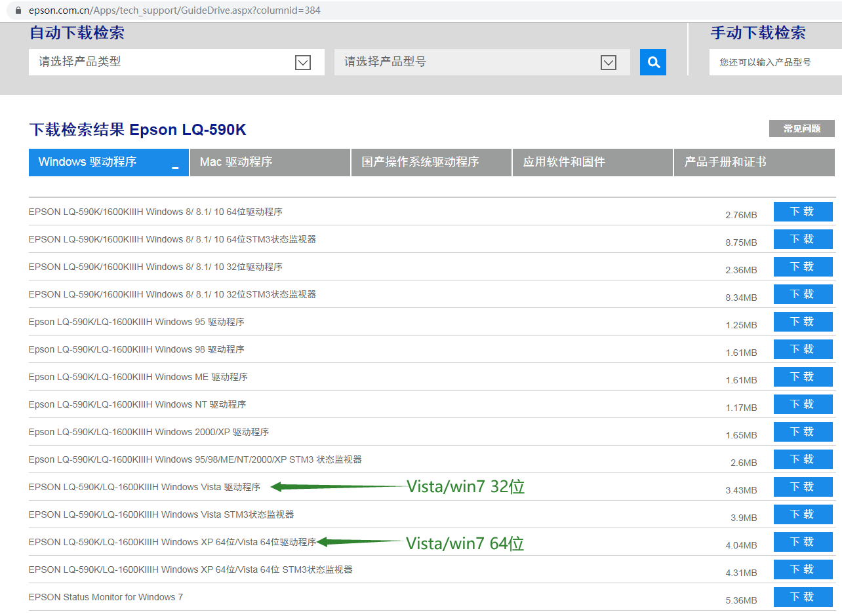Download the Windows Vista STM3状态监视器
This screenshot has width=842, height=616.
(803, 514)
